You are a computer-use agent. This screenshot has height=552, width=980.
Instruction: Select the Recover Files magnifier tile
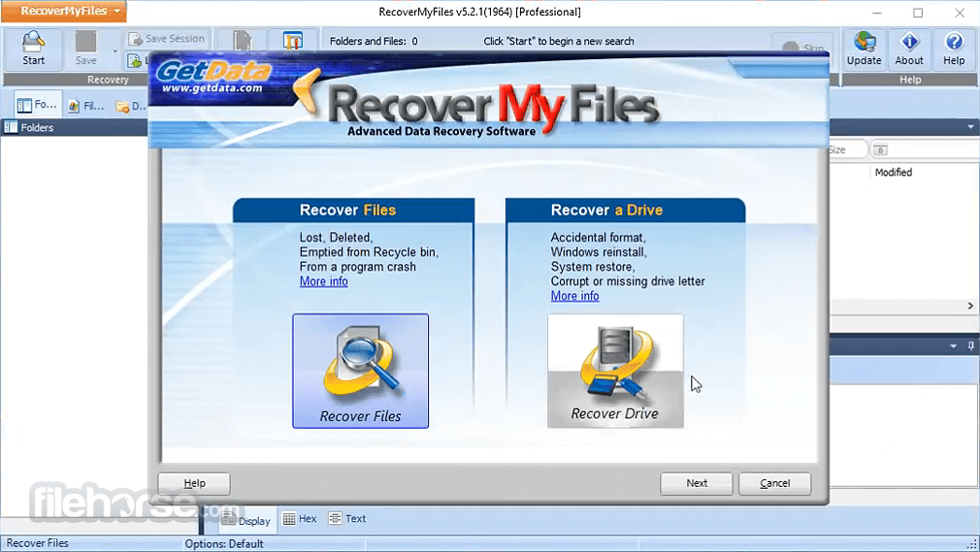click(361, 371)
